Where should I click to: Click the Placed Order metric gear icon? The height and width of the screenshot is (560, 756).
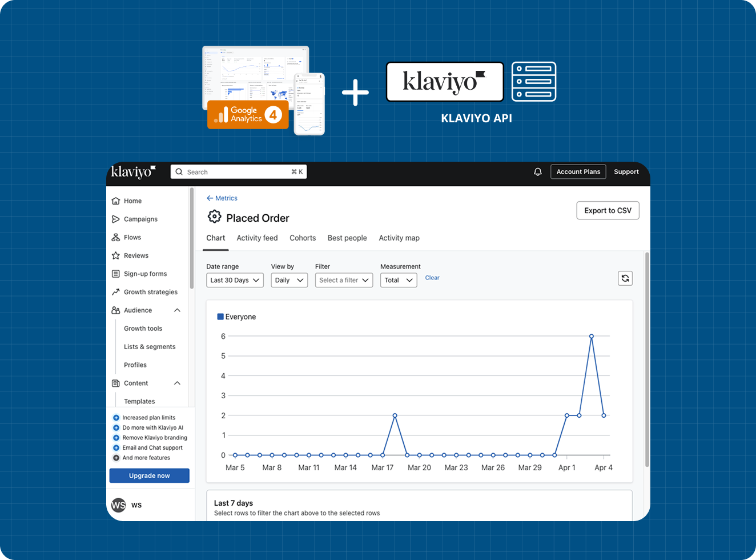pos(214,217)
